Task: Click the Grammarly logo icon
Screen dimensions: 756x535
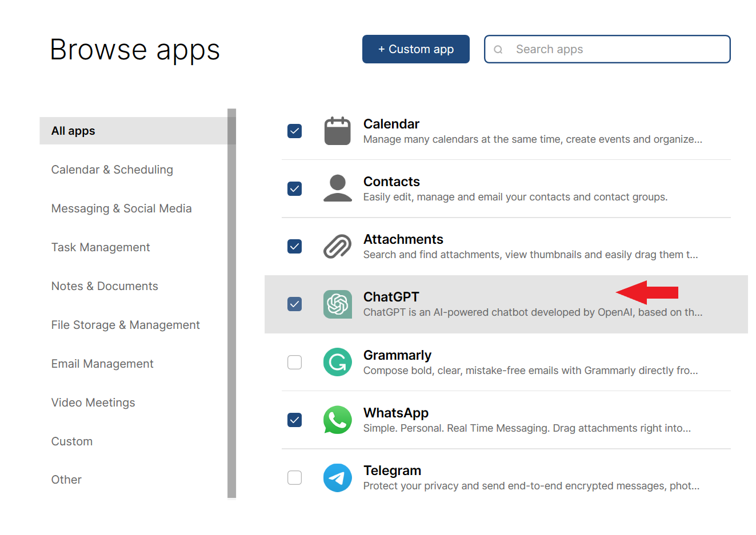Action: click(x=337, y=362)
